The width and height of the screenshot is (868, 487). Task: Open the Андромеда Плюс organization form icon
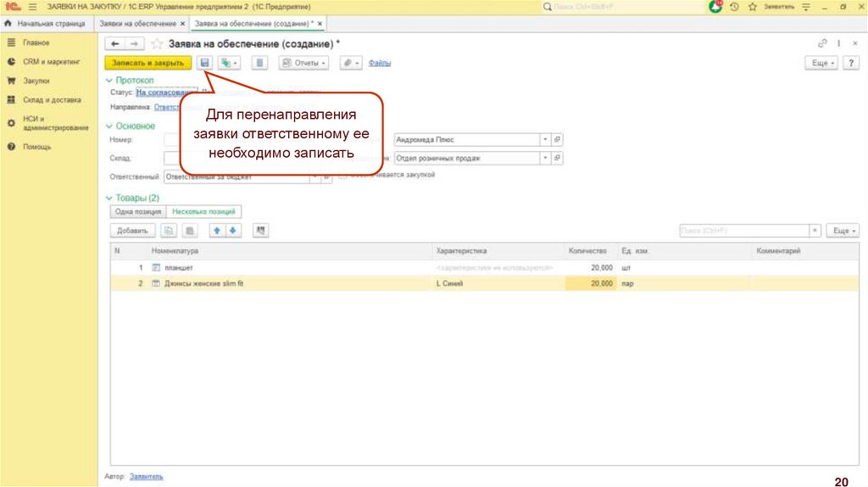(557, 140)
